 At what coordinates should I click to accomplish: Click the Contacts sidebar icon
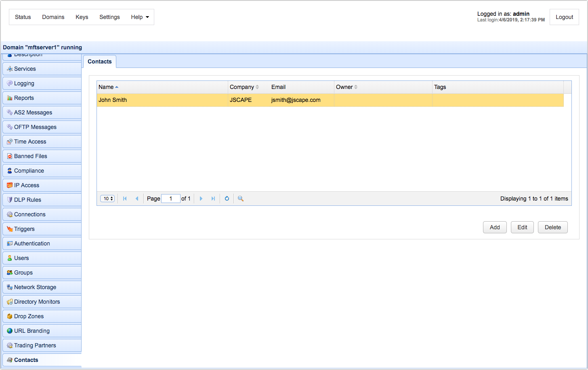pyautogui.click(x=10, y=360)
